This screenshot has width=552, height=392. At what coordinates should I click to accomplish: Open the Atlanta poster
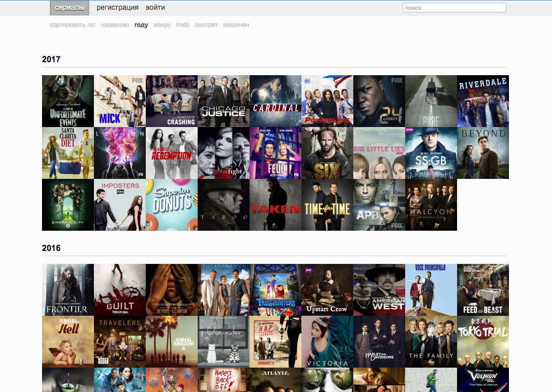click(275, 380)
